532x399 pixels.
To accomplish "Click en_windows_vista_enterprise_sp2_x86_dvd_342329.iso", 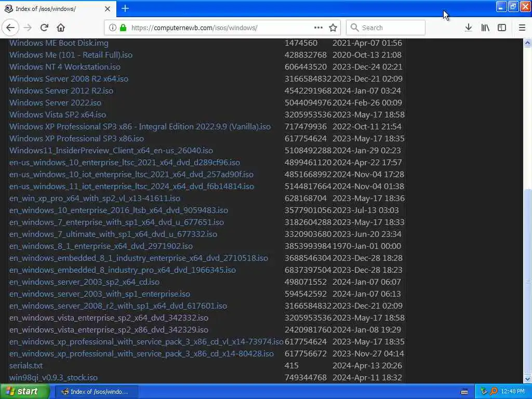I will 109,330.
